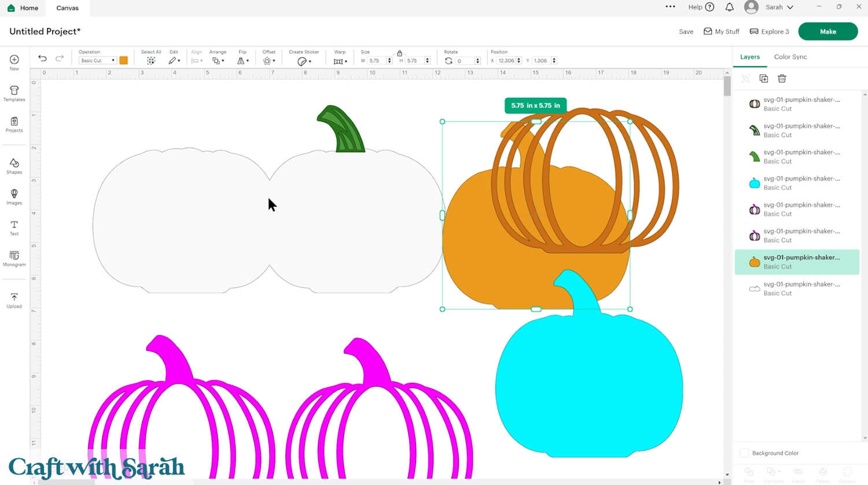Expand the Flip dropdown
Viewport: 868px width, 485px height.
point(243,60)
